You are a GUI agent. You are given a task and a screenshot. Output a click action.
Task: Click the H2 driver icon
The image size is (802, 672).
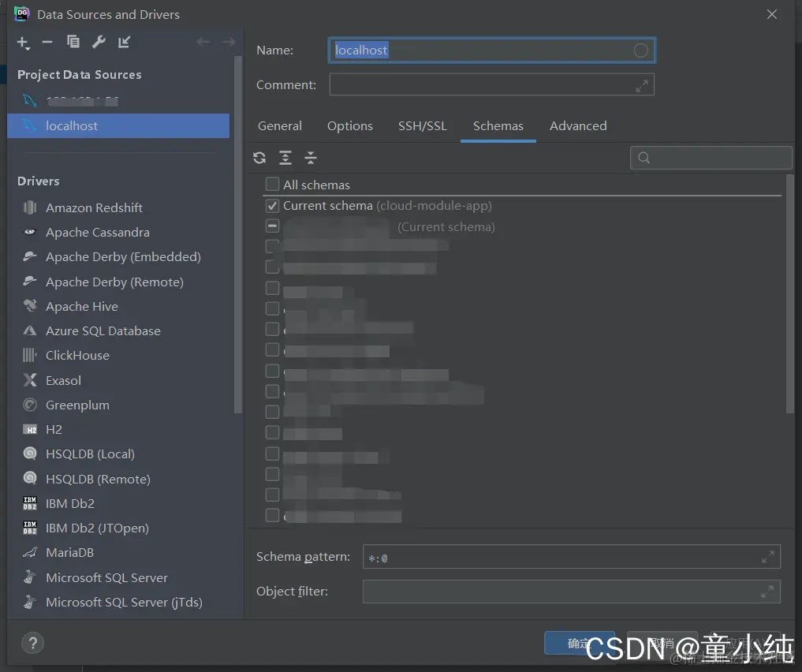coord(30,430)
